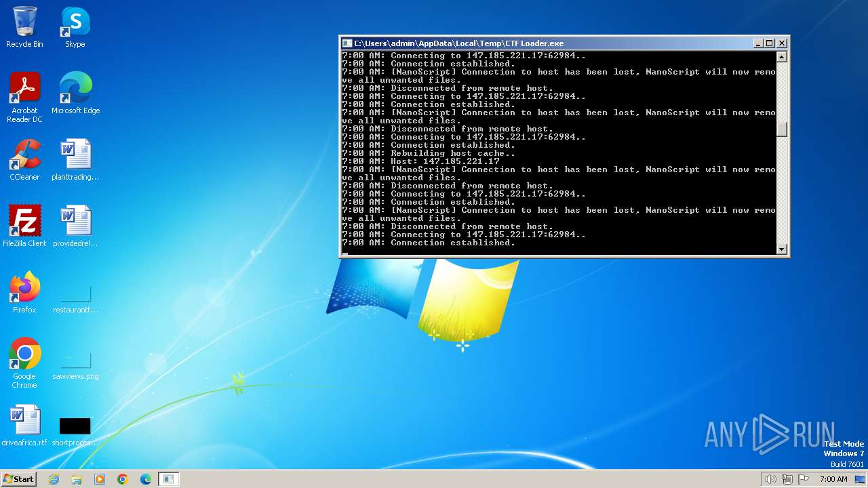
Task: Open the network tray icon
Action: (787, 479)
